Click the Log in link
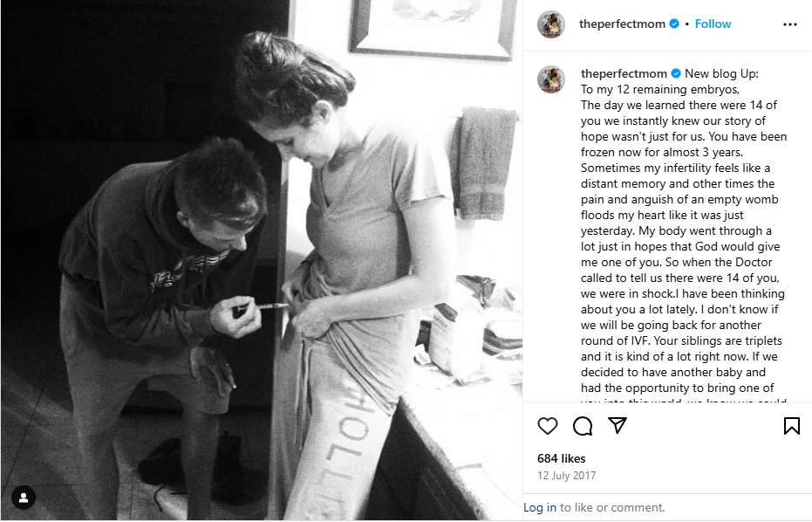 click(x=540, y=507)
